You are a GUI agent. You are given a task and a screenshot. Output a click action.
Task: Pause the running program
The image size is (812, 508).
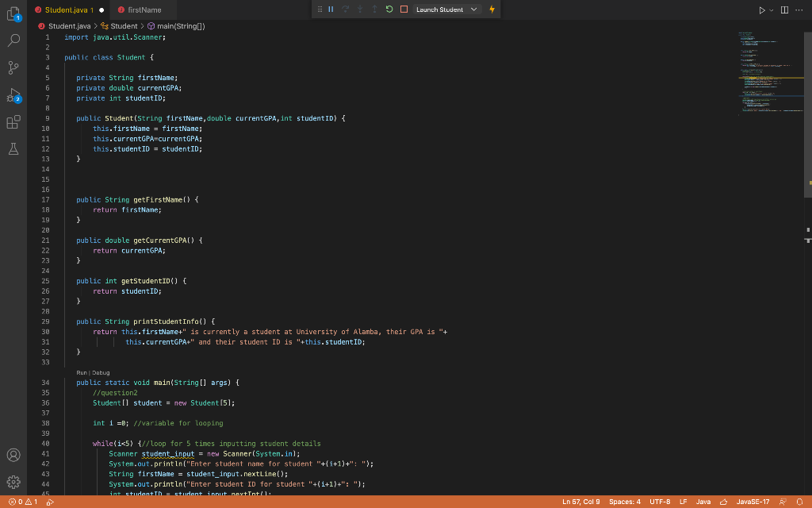(331, 9)
